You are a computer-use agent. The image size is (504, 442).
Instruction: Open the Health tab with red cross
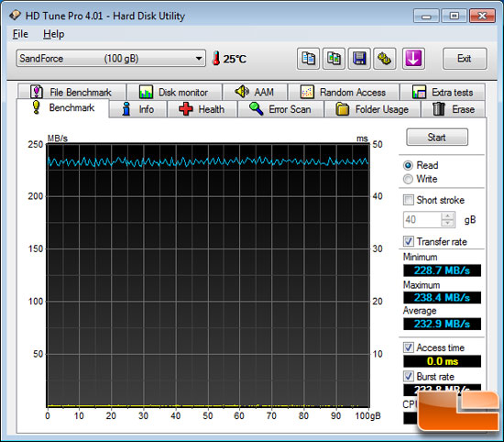tap(202, 109)
